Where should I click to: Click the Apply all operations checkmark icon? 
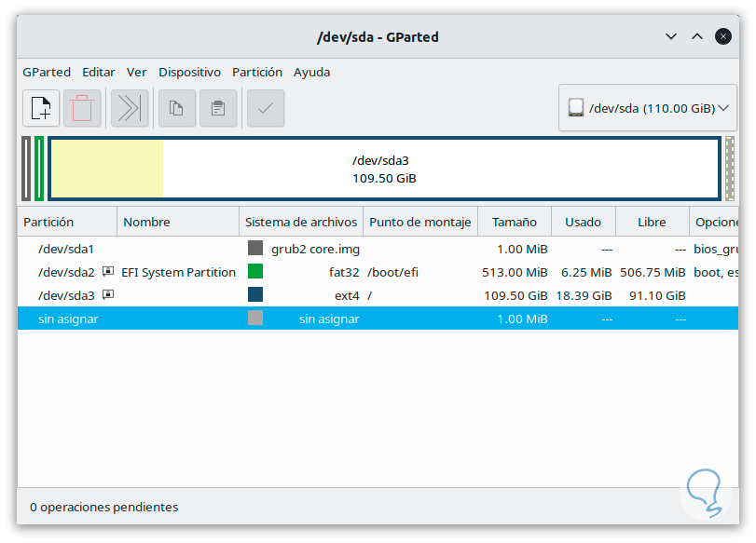(266, 108)
